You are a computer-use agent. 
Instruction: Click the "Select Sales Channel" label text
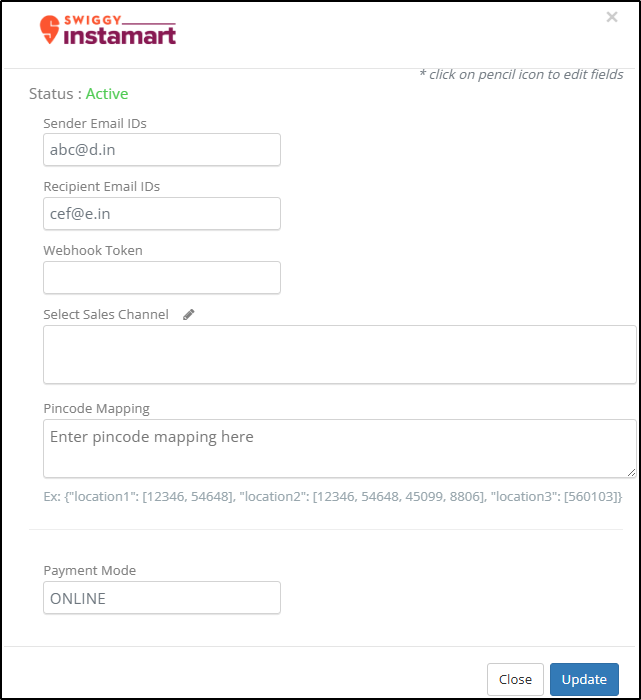pyautogui.click(x=106, y=314)
